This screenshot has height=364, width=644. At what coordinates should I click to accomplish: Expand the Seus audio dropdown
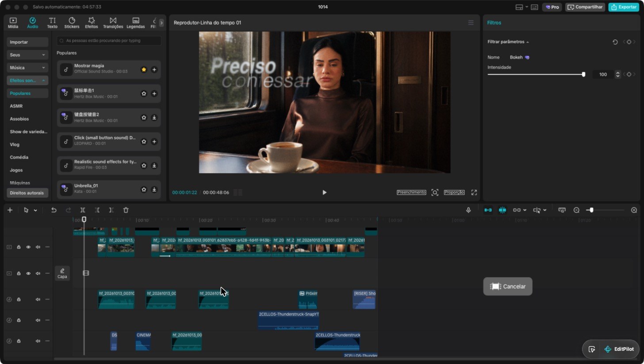click(x=27, y=55)
